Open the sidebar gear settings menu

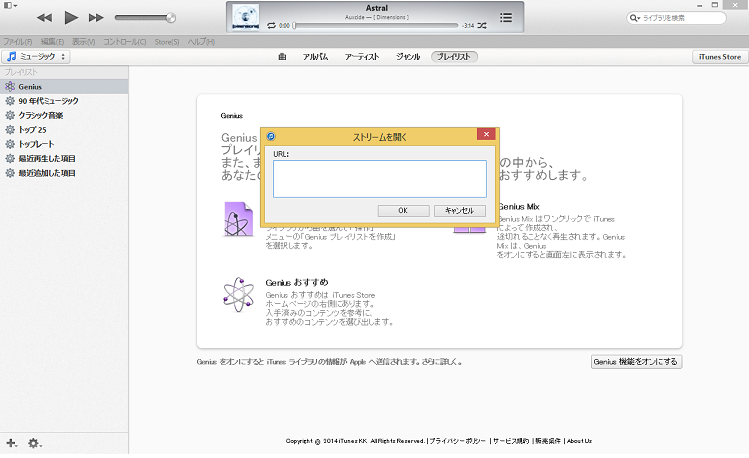[x=34, y=443]
